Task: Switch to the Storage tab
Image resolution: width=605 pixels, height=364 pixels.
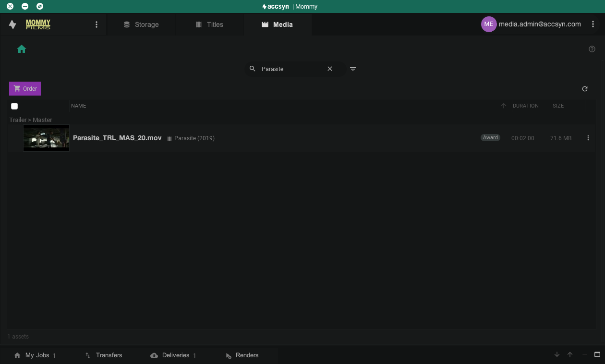Action: coord(141,24)
